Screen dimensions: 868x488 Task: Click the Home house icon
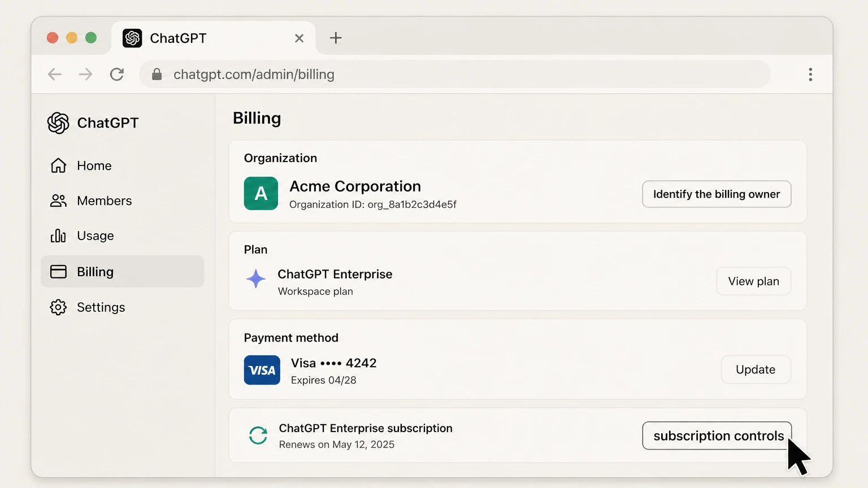click(58, 165)
